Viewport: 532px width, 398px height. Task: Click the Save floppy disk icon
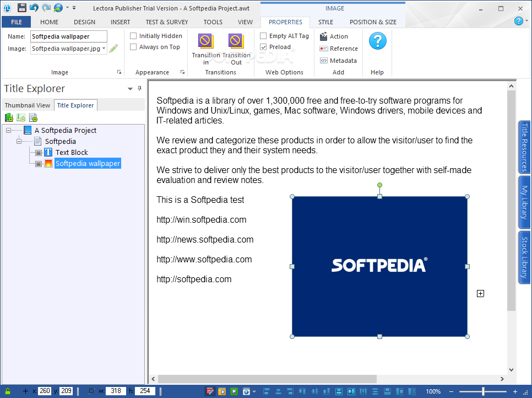point(21,8)
